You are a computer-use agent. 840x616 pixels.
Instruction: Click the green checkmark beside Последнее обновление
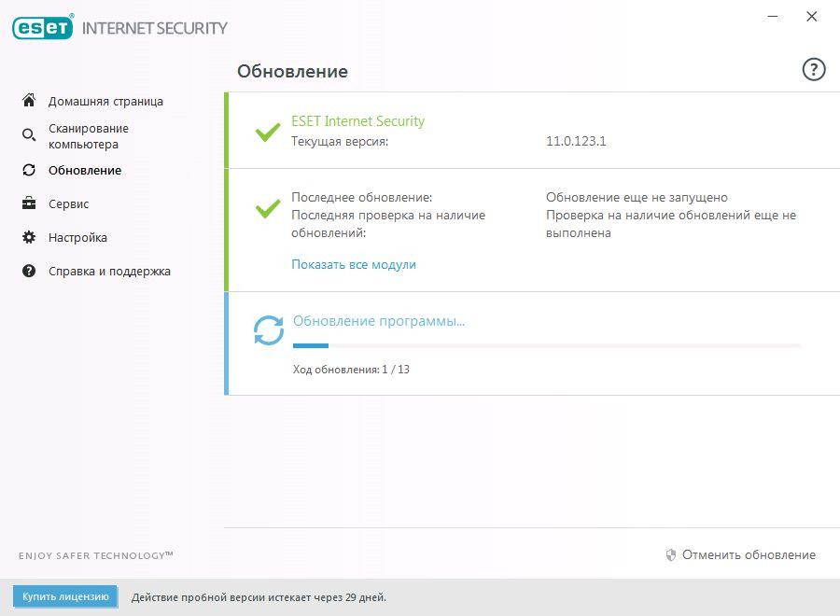click(268, 208)
